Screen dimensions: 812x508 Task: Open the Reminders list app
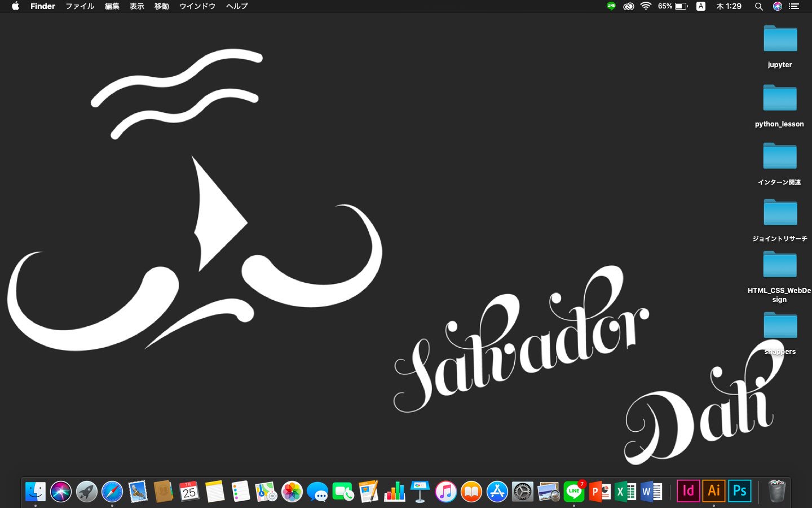tap(240, 492)
